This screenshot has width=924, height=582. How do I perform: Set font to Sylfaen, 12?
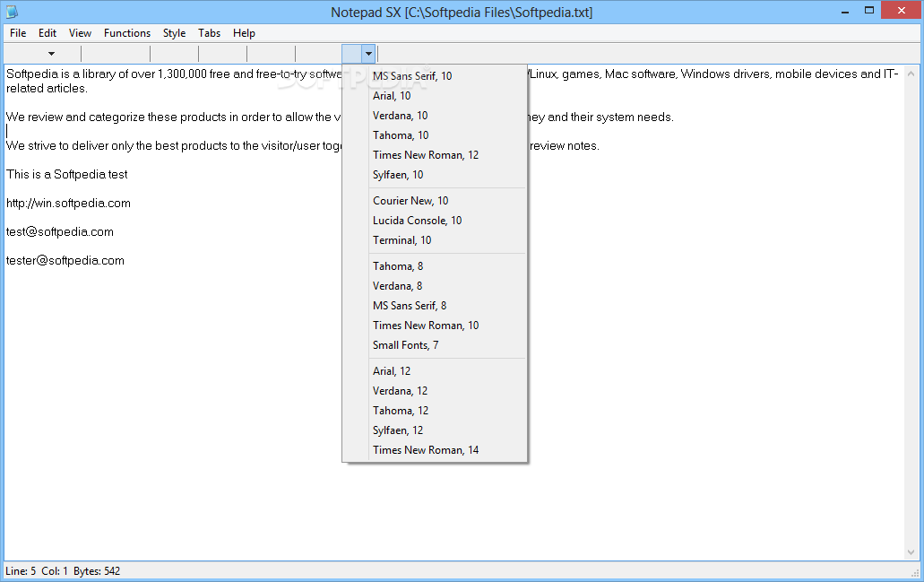tap(435, 430)
